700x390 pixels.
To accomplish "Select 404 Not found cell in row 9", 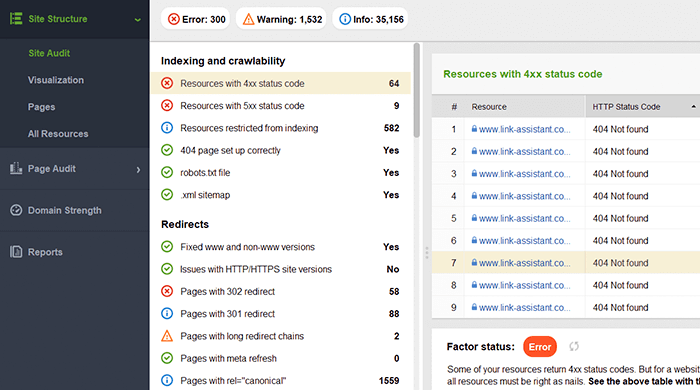I will pos(642,307).
